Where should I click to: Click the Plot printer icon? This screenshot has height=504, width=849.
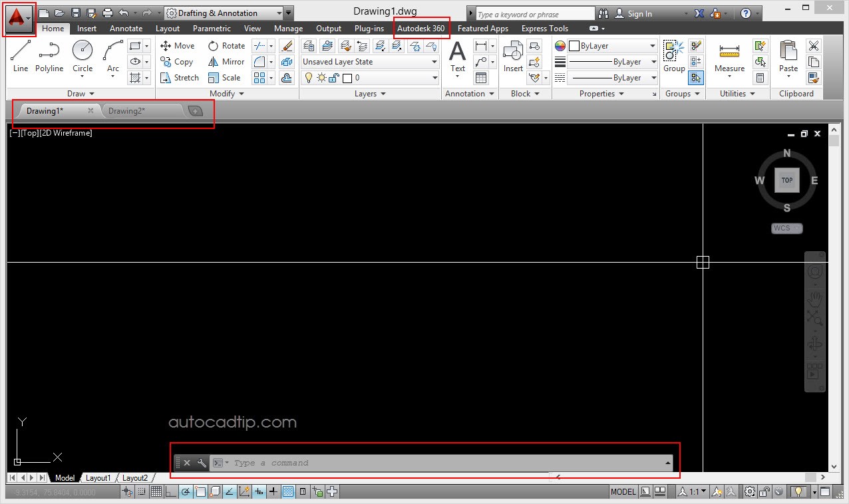107,13
